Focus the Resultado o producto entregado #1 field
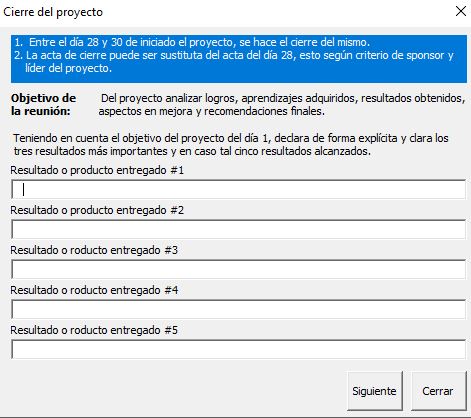Screen dimensions: 471x418 coord(238,189)
